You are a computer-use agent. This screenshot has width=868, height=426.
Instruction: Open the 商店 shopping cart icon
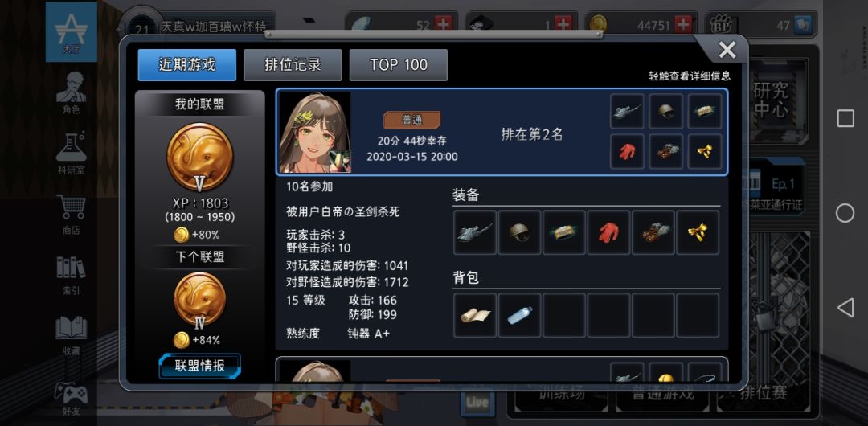[72, 214]
